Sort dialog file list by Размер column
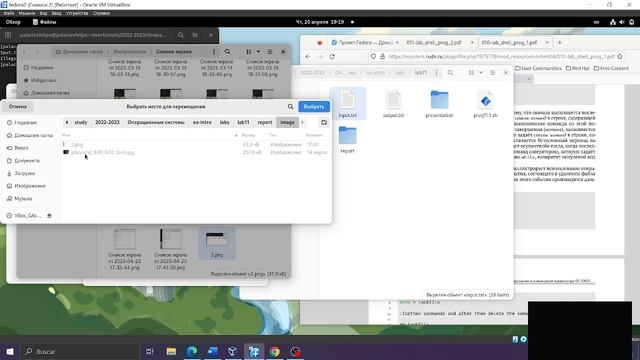 (x=248, y=135)
